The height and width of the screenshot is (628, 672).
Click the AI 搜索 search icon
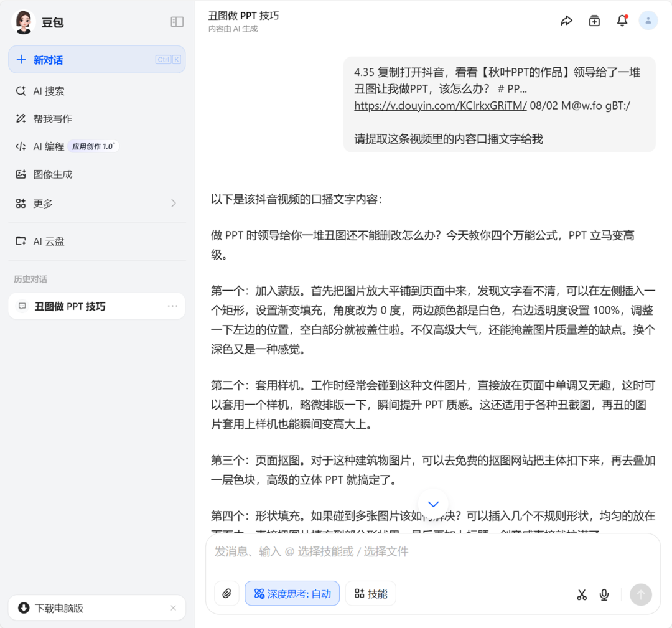21,91
